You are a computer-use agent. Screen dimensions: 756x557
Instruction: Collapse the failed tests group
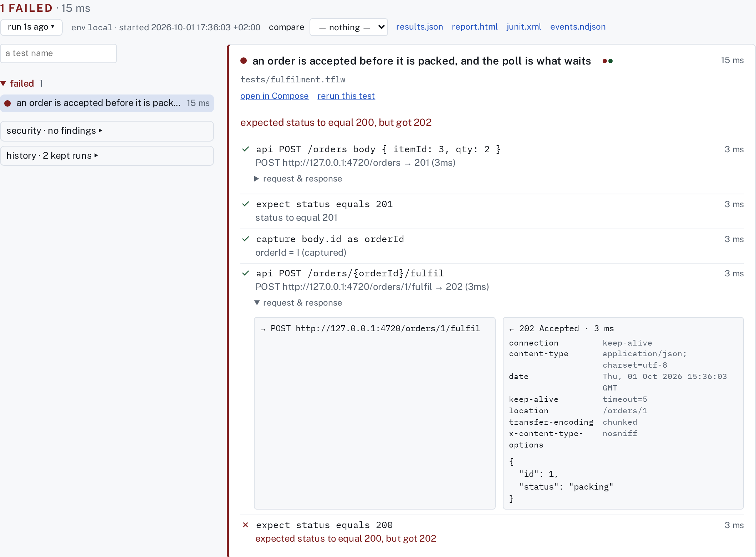tap(4, 83)
